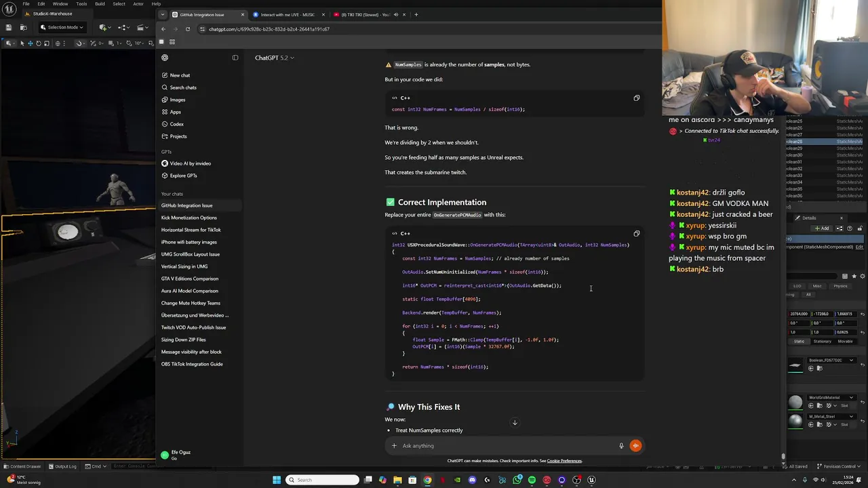
Task: Switch to 'Interact with me LIVE' browser tab
Action: [x=288, y=14]
